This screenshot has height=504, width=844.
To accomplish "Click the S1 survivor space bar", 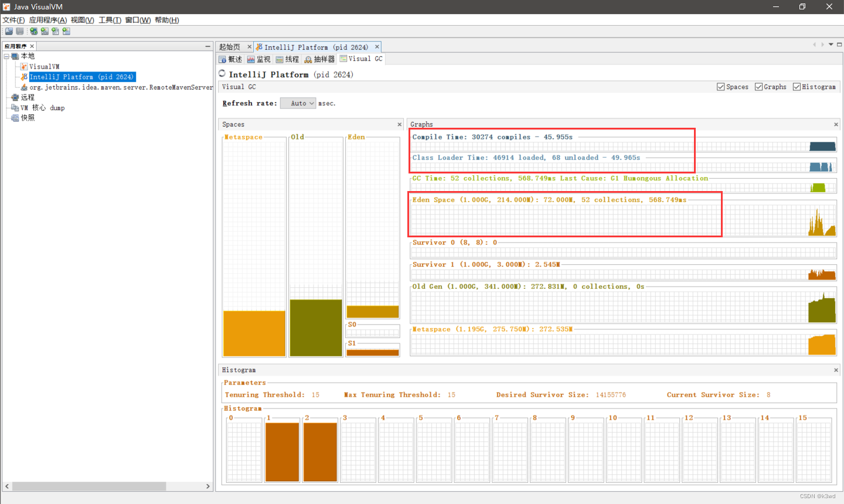I will tap(373, 353).
